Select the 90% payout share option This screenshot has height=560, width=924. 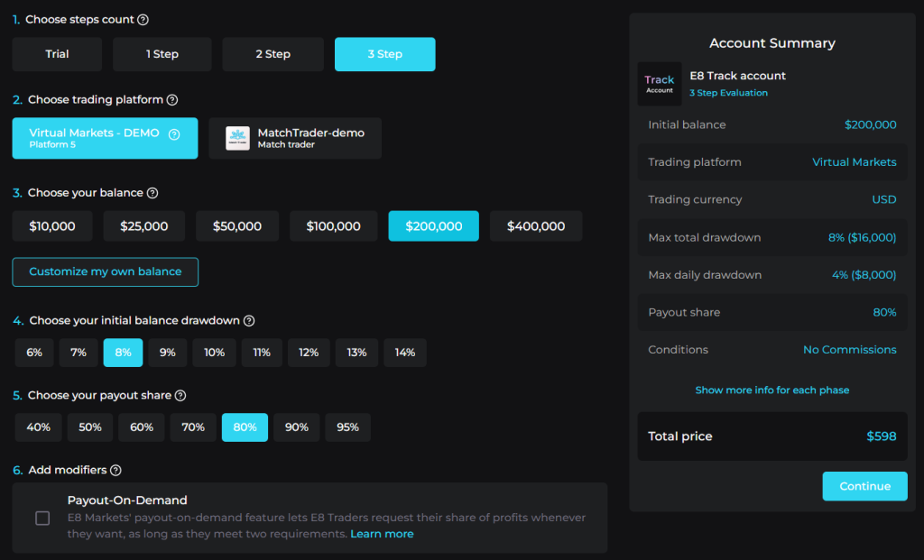[x=297, y=427]
